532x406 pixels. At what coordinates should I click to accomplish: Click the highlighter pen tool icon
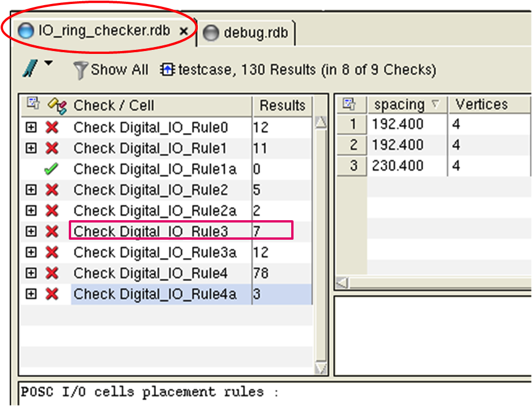pos(29,69)
